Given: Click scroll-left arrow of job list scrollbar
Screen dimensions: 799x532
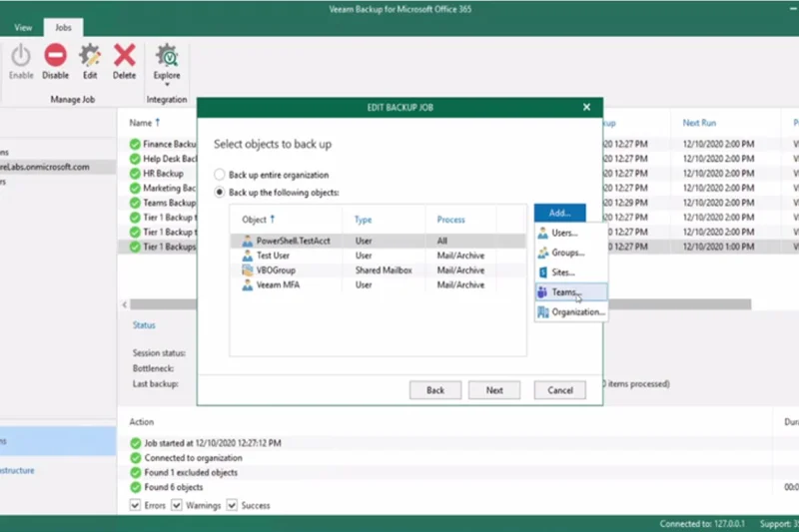Looking at the screenshot, I should (x=125, y=304).
